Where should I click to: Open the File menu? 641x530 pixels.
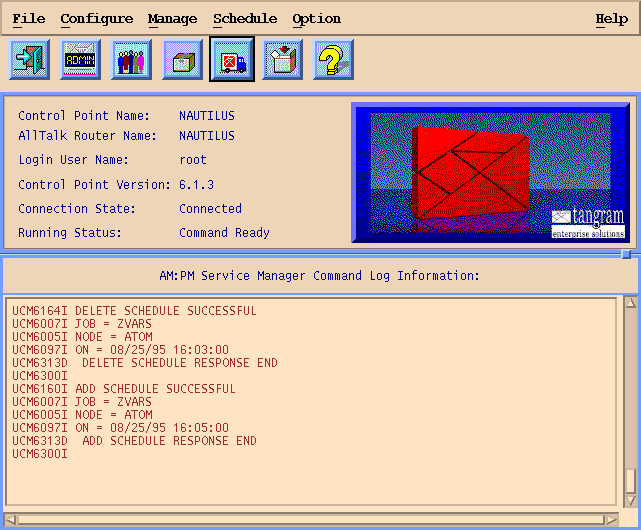(x=29, y=19)
